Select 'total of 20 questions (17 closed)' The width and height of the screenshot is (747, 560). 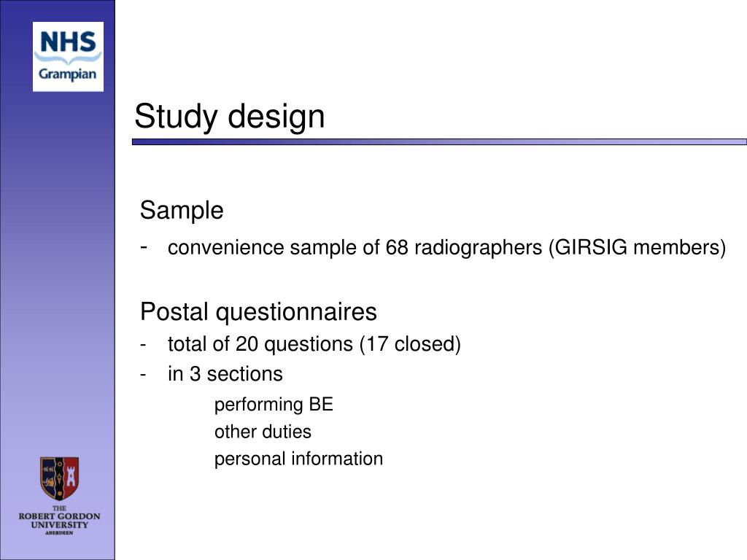coord(314,344)
